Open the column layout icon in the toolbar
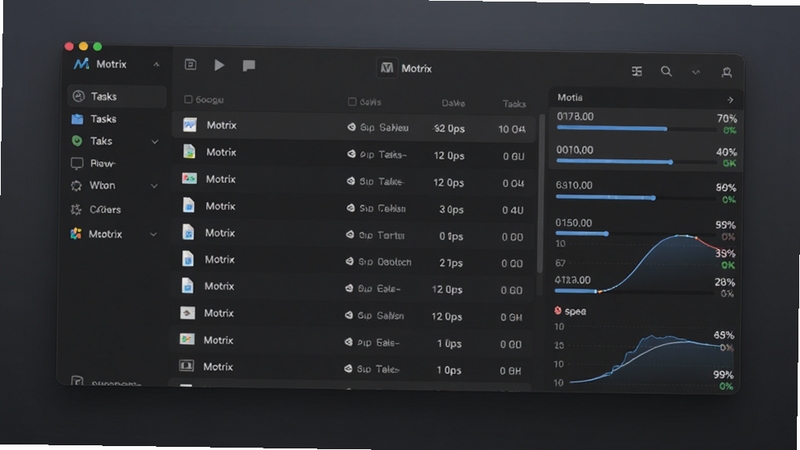Screen dimensions: 800x450 637,71
